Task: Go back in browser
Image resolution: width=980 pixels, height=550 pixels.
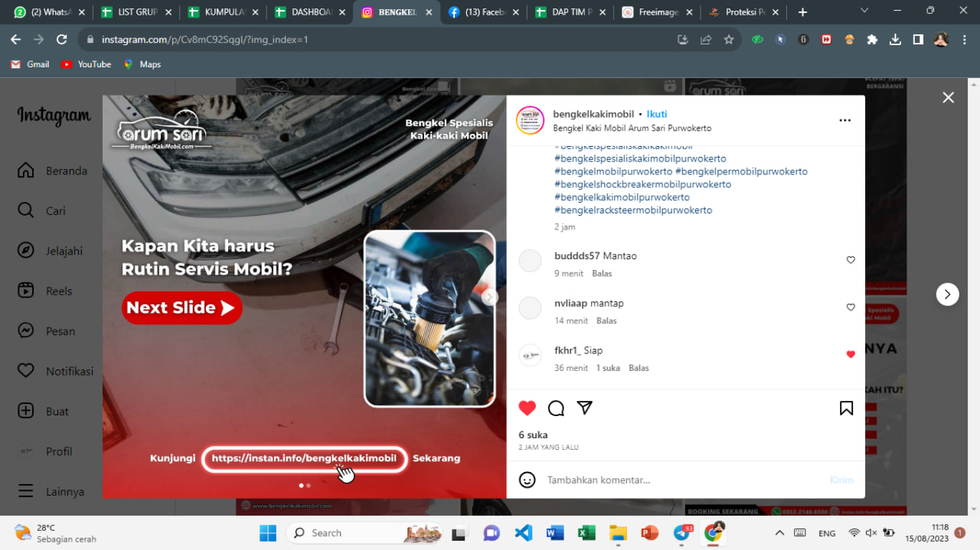Action: (x=16, y=40)
